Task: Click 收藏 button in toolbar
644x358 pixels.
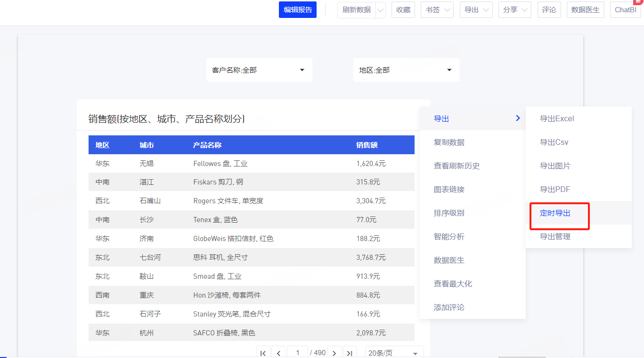Action: click(x=403, y=10)
